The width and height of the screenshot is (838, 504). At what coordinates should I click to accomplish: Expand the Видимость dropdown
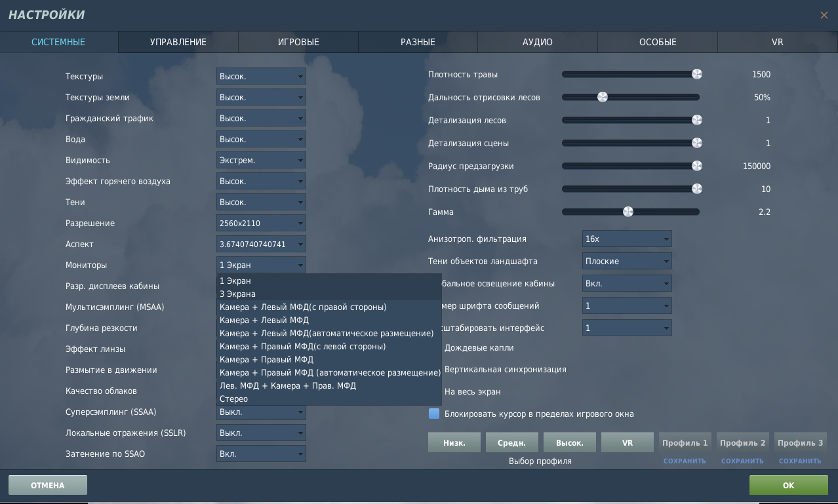pos(261,160)
